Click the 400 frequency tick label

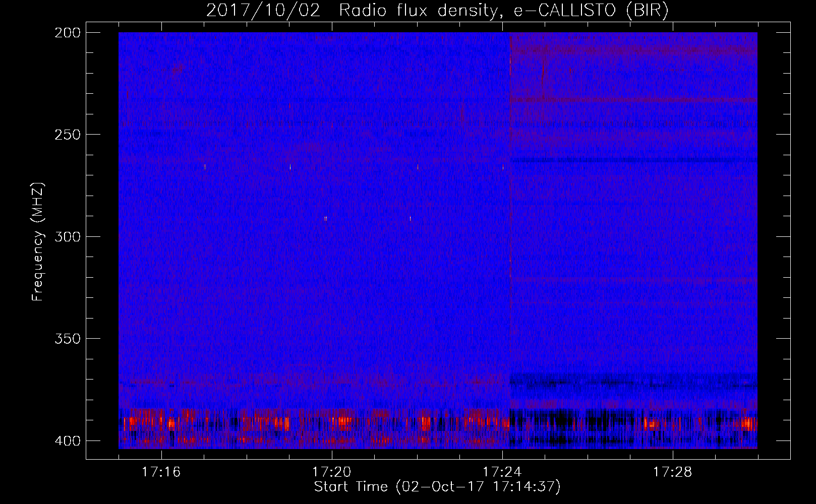(67, 440)
